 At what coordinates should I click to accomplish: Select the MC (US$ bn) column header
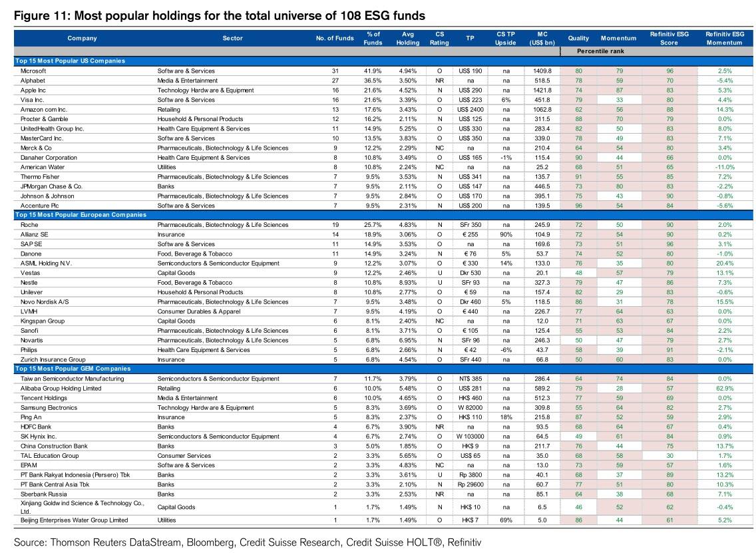[x=542, y=39]
